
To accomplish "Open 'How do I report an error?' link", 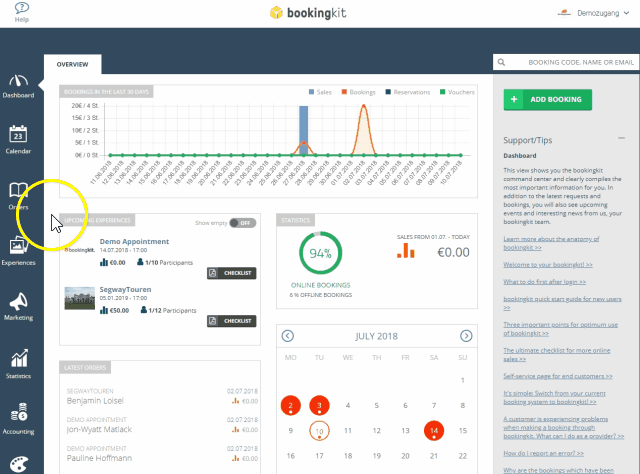I will tap(543, 453).
